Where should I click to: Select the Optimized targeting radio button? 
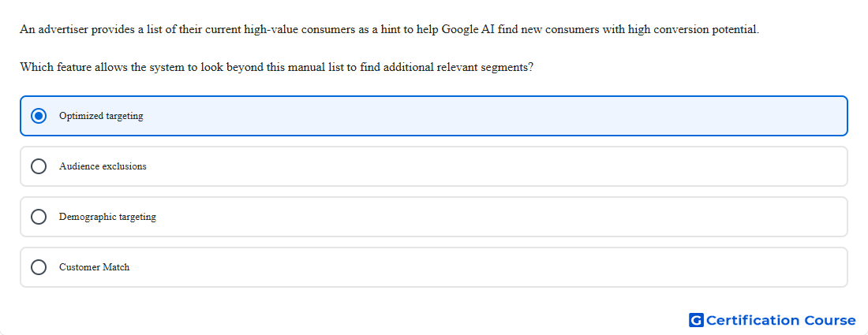coord(39,116)
